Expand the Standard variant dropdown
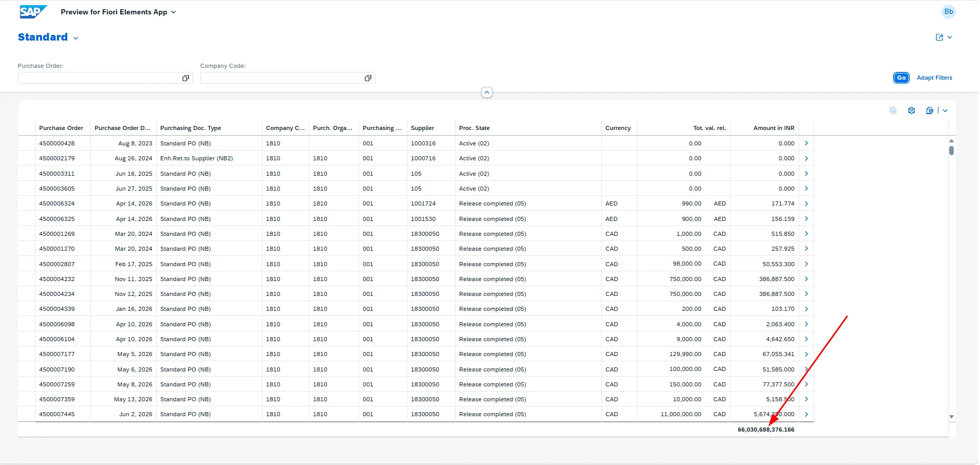 pos(76,38)
